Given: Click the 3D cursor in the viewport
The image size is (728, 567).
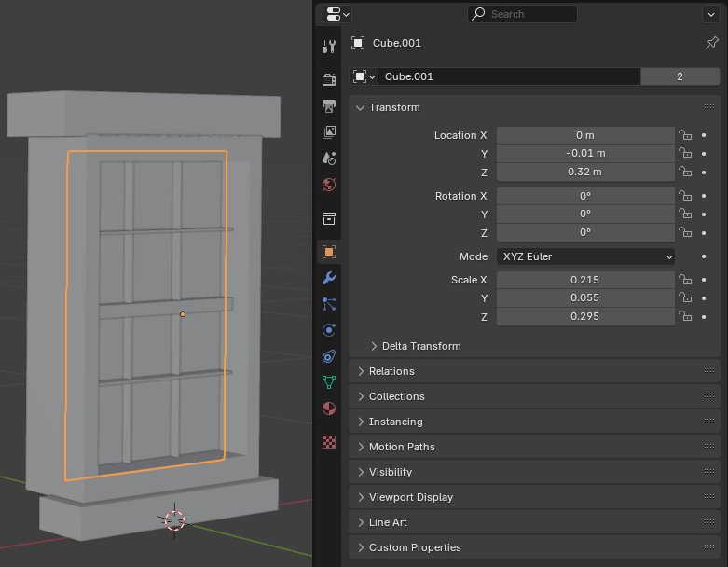Looking at the screenshot, I should (x=174, y=520).
